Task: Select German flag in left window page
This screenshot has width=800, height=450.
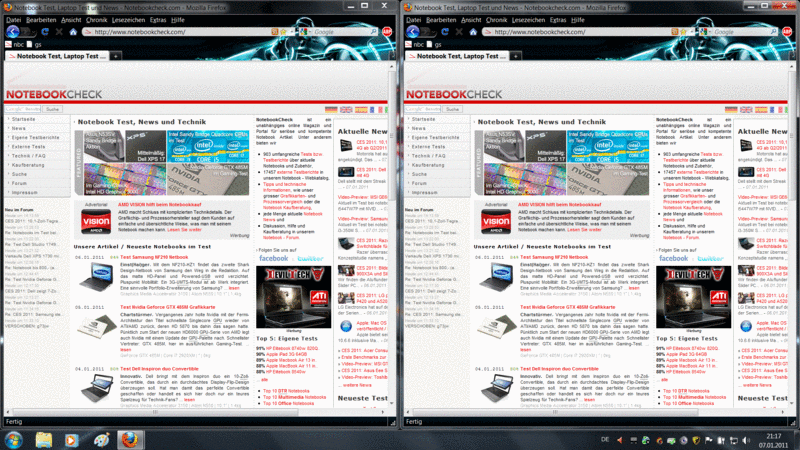Action: (331, 109)
